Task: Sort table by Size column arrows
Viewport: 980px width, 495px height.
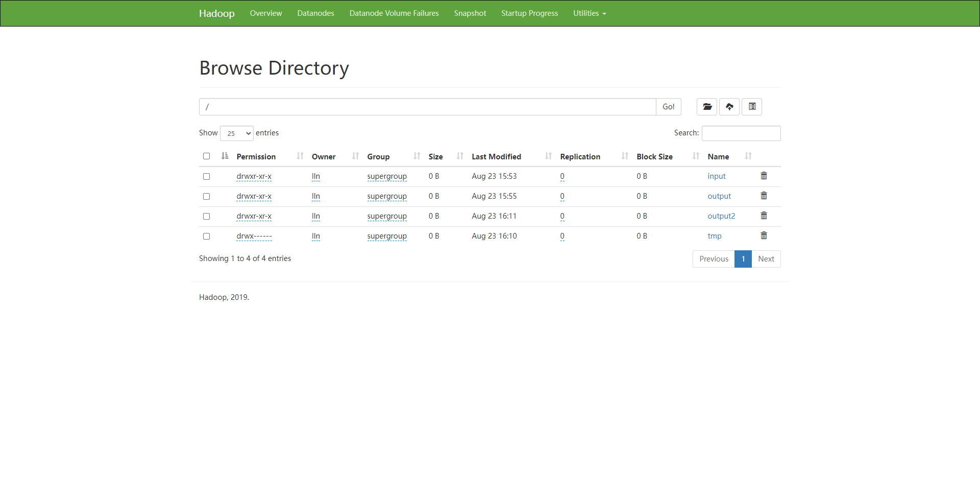Action: 460,156
